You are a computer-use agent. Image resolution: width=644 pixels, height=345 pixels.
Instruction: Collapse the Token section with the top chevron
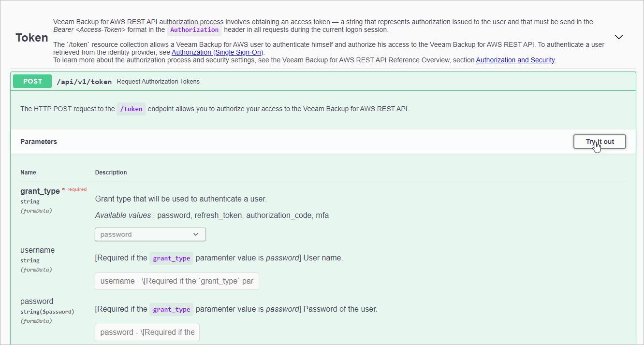[x=619, y=36]
